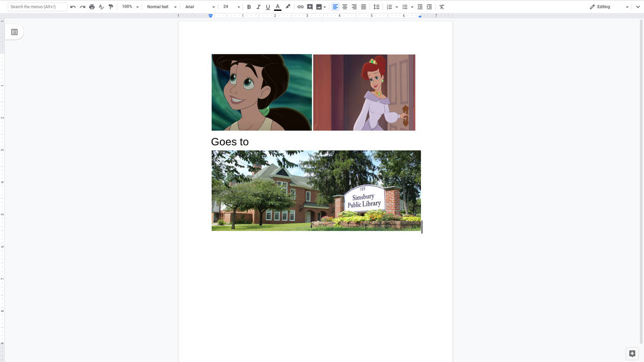Select the Simsbury Public Library photo
The image size is (644, 362).
[x=316, y=191]
